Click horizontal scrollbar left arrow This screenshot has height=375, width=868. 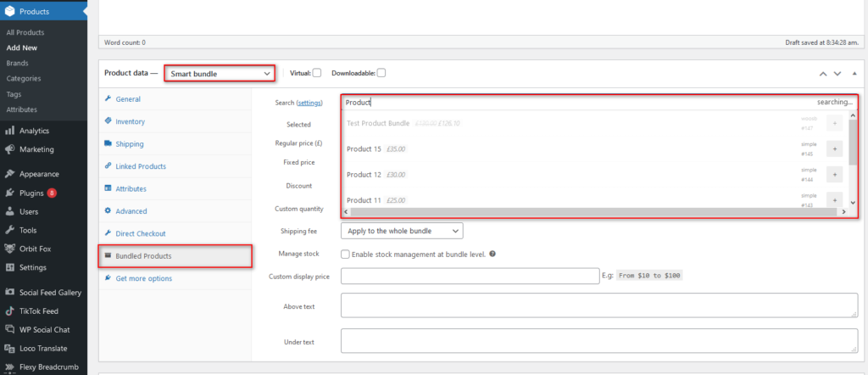click(x=347, y=212)
